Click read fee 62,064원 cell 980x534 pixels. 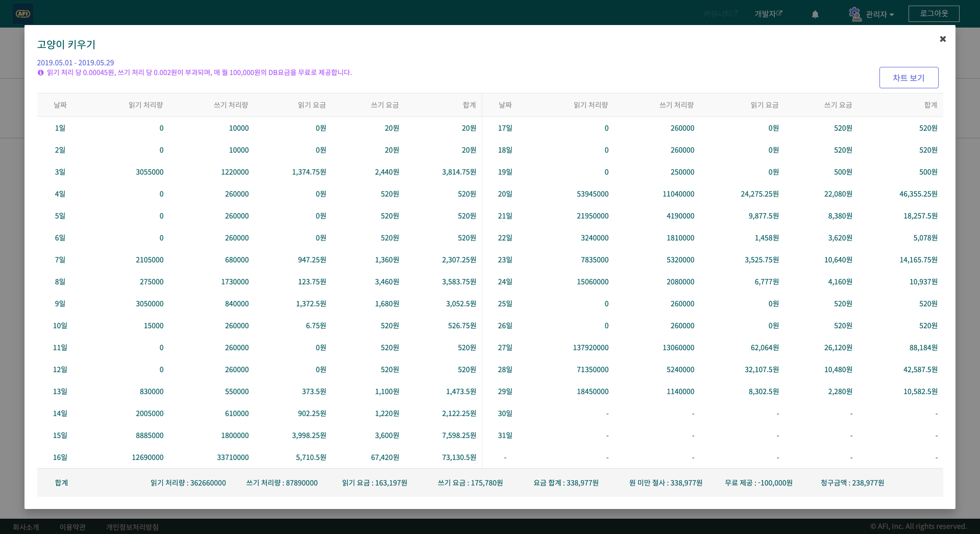click(x=765, y=348)
